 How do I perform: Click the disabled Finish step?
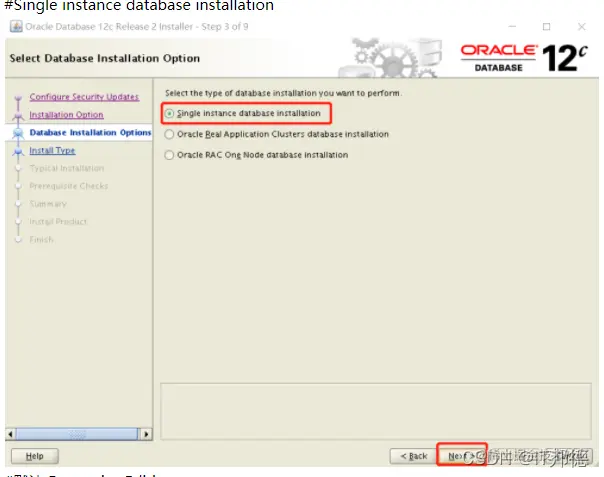coord(41,240)
